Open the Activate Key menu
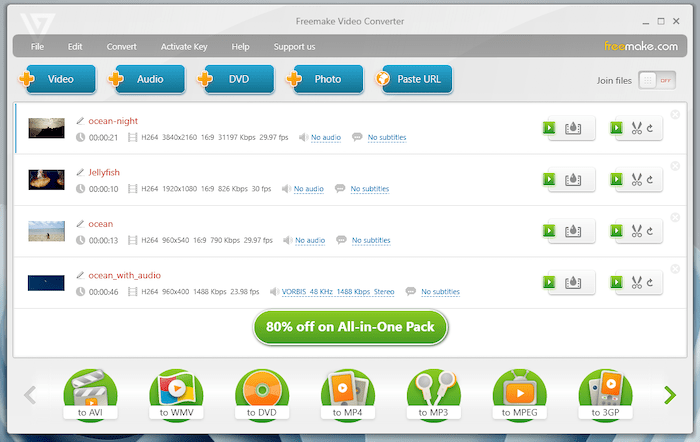700x442 pixels. [183, 46]
